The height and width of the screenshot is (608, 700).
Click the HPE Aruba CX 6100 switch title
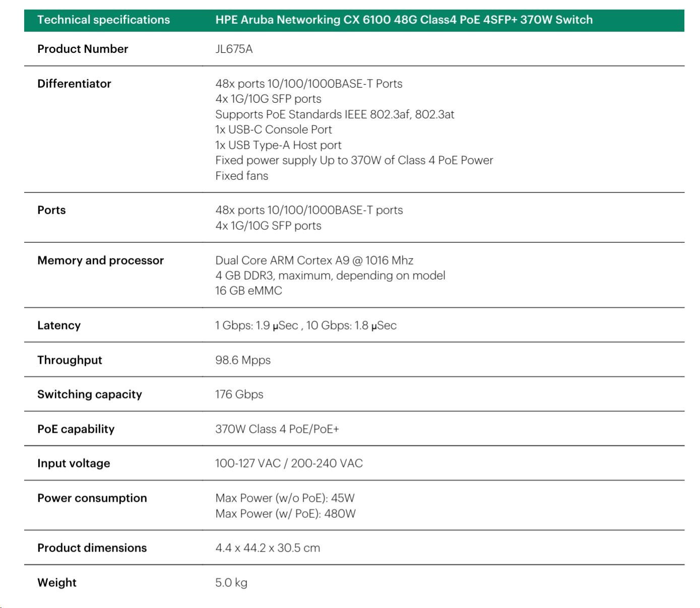pyautogui.click(x=404, y=20)
